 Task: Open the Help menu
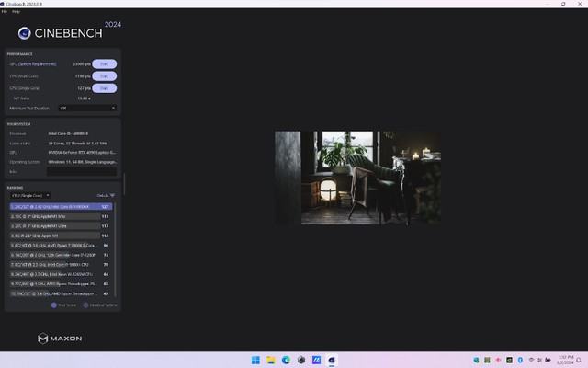coord(16,11)
